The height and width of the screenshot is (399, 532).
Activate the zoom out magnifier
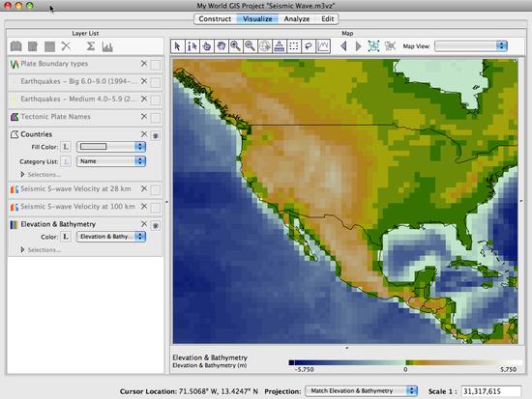[x=251, y=46]
